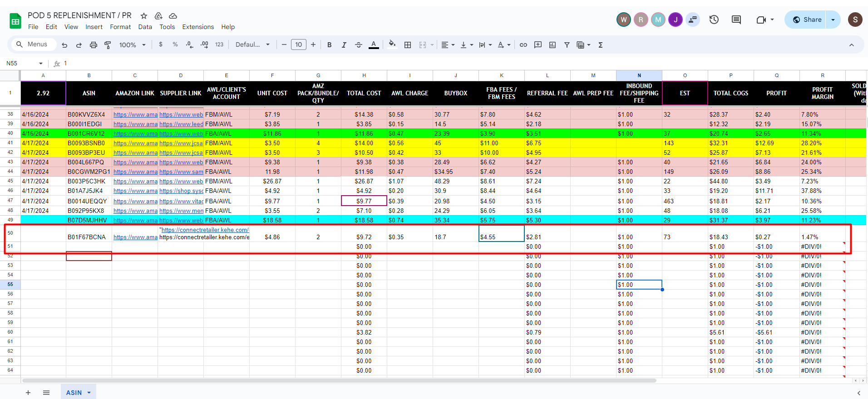
Task: Open text wrapping dropdown
Action: [x=485, y=45]
